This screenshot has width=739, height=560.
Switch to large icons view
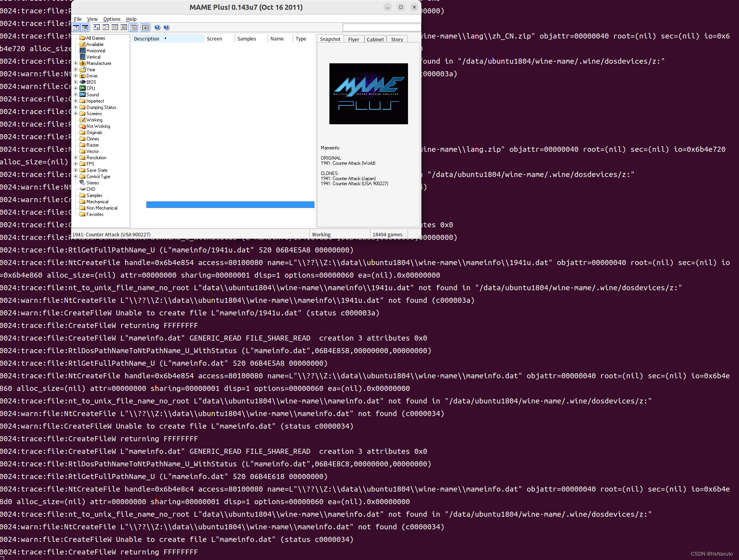click(96, 28)
